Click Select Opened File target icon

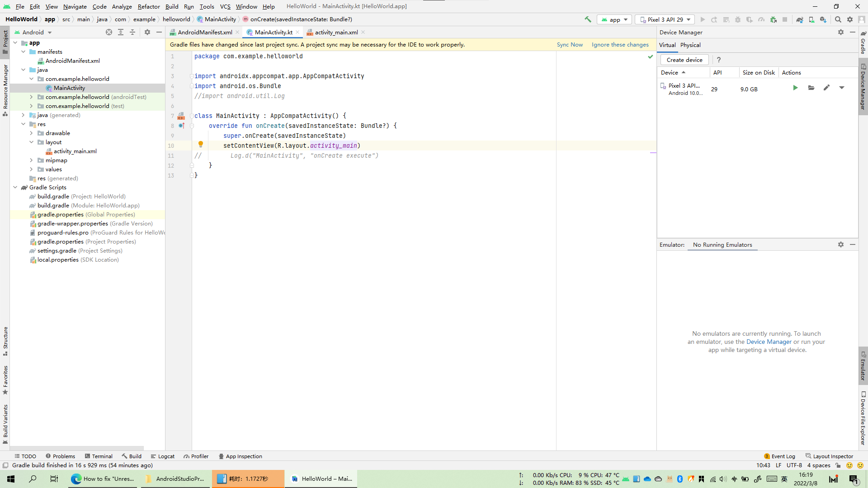pos(109,32)
